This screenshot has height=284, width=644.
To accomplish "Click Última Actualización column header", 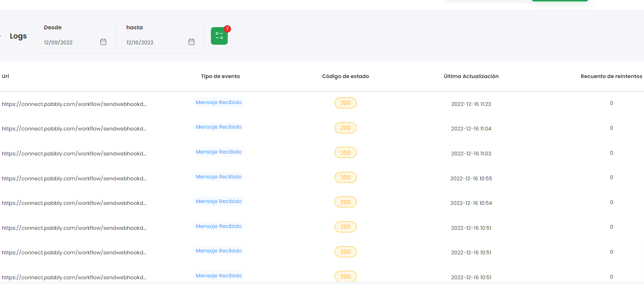I will coord(471,76).
